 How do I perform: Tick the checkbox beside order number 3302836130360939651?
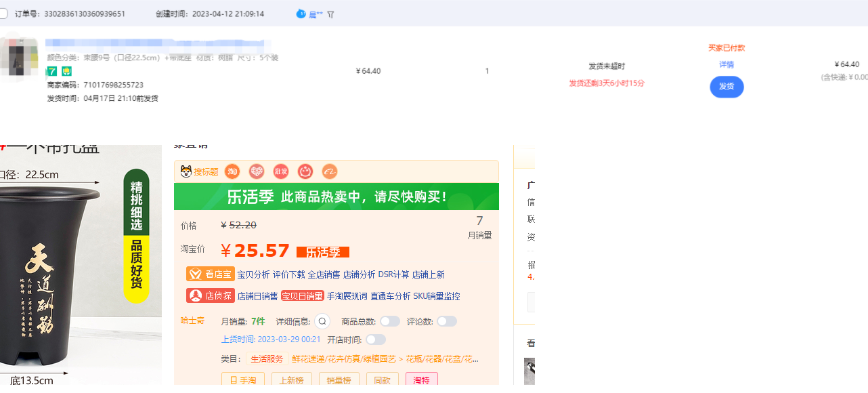click(x=3, y=14)
